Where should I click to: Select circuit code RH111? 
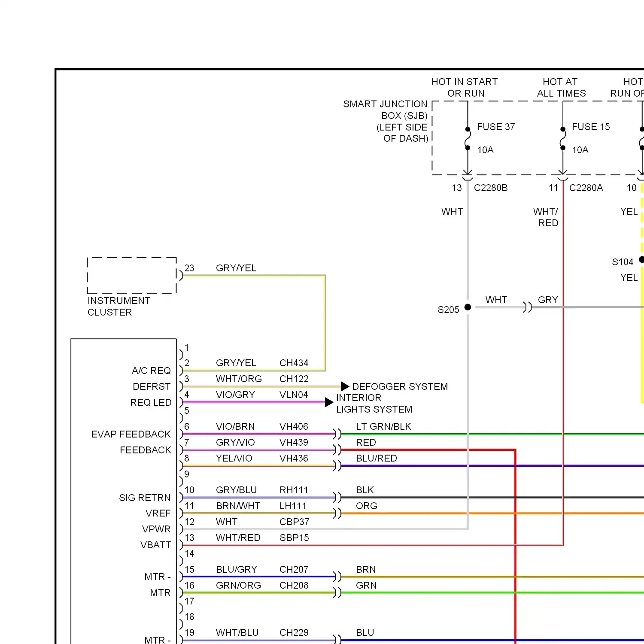coord(294,490)
